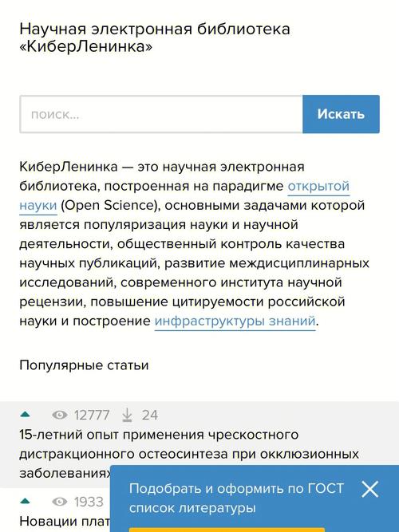Image resolution: width=399 pixels, height=532 pixels.
Task: Click the Научная электронная библиотека КиберЛенинка heading
Action: click(x=155, y=37)
